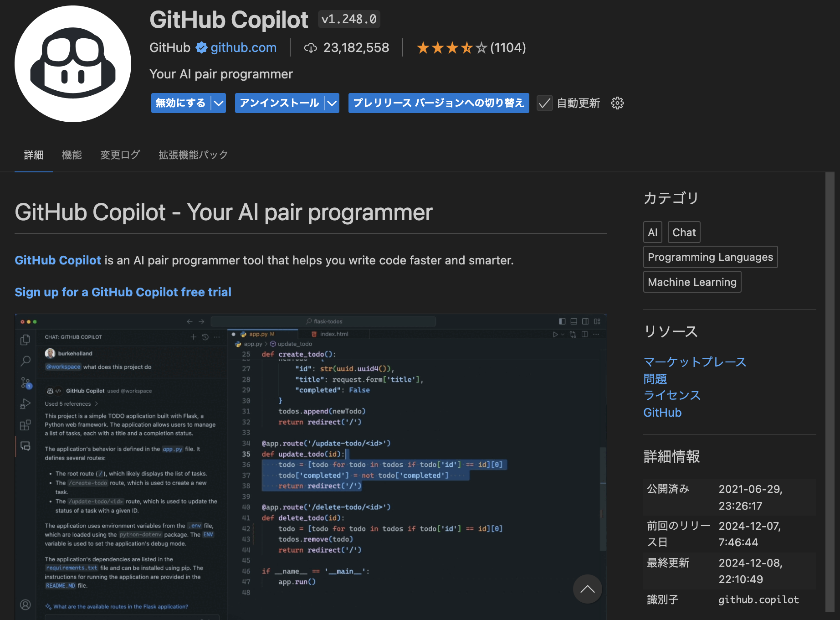Expand the アンインストール dropdown arrow

332,103
